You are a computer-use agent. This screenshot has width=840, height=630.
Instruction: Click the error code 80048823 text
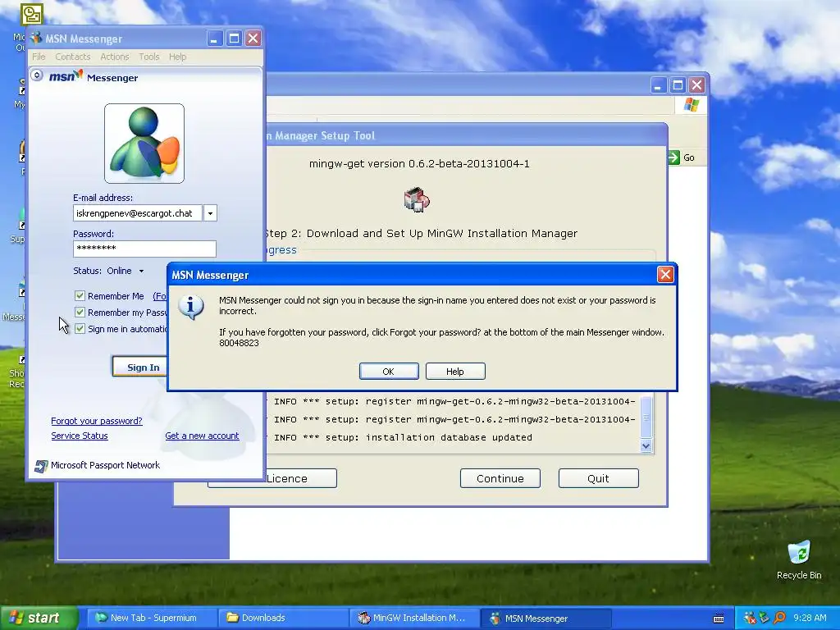[239, 343]
